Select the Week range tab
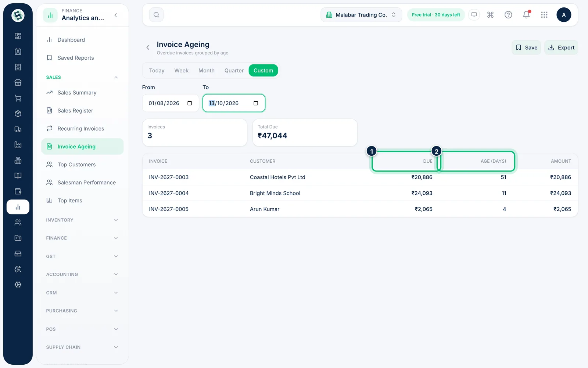This screenshot has width=588, height=368. [182, 71]
